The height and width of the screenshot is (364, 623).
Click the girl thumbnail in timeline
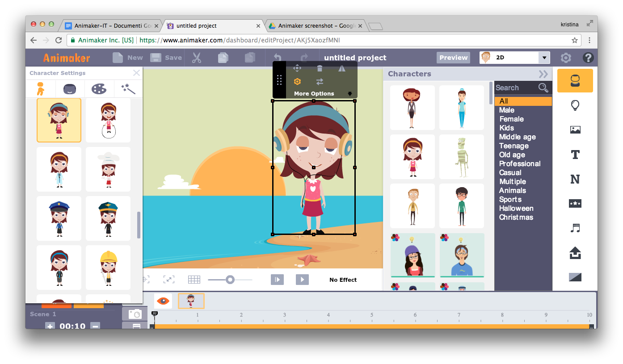(191, 301)
